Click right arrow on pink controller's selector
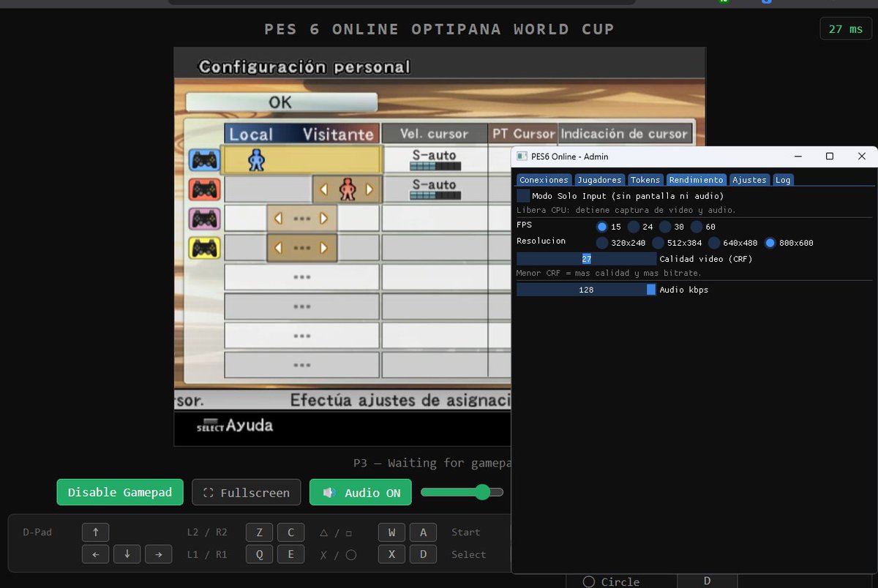 coord(324,219)
